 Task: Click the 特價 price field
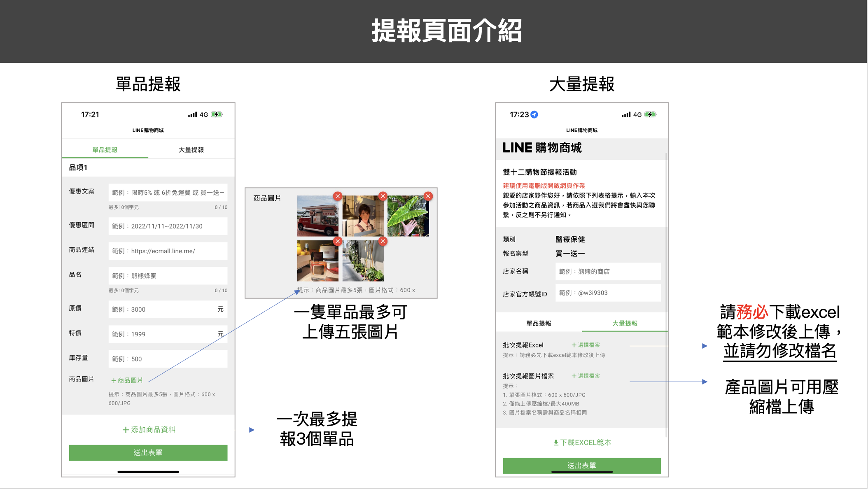[x=168, y=334]
